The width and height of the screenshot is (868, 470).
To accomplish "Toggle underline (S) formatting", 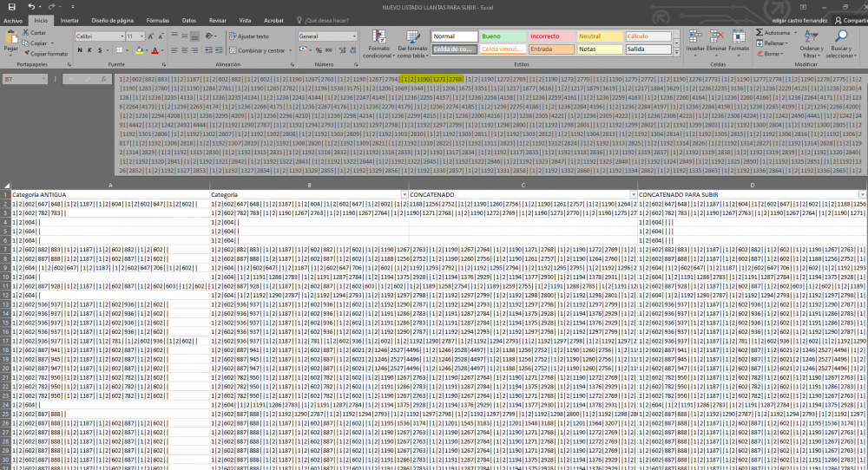I will tap(100, 50).
